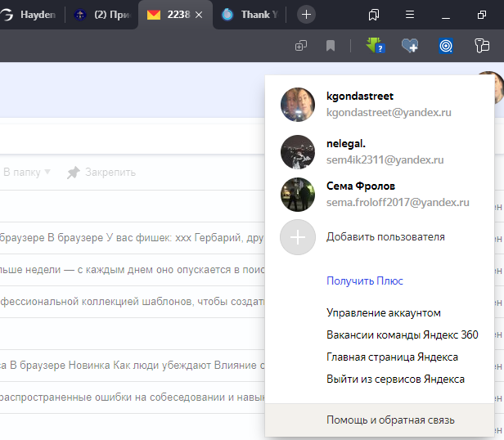Close the active mail tab
This screenshot has width=504, height=440.
(199, 15)
